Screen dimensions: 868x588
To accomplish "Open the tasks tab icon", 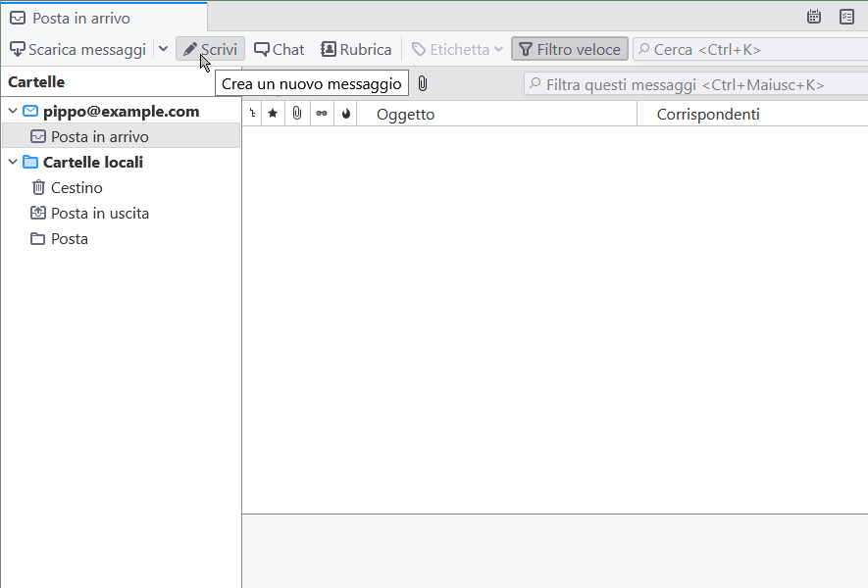I will [847, 17].
